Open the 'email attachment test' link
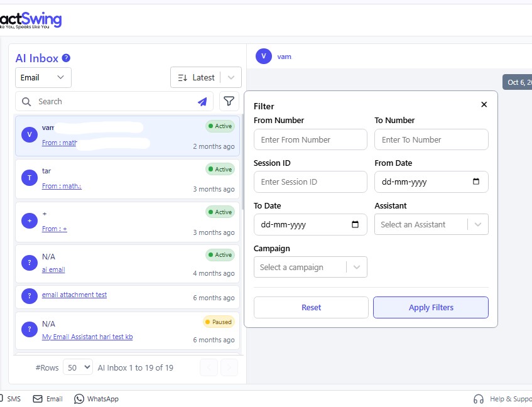The image size is (532, 407). pyautogui.click(x=74, y=295)
